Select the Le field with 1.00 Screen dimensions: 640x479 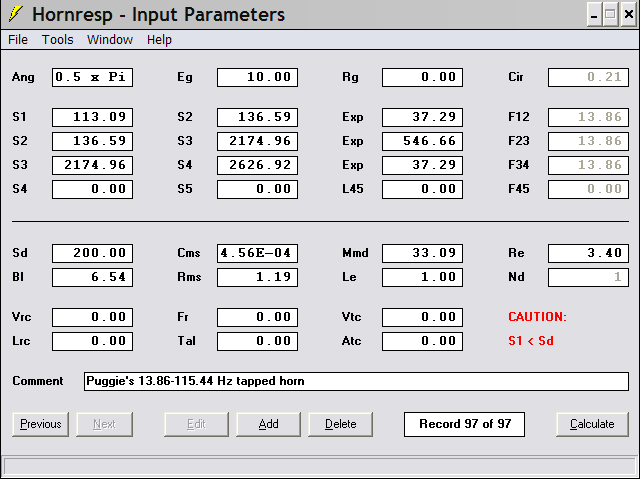(x=422, y=277)
